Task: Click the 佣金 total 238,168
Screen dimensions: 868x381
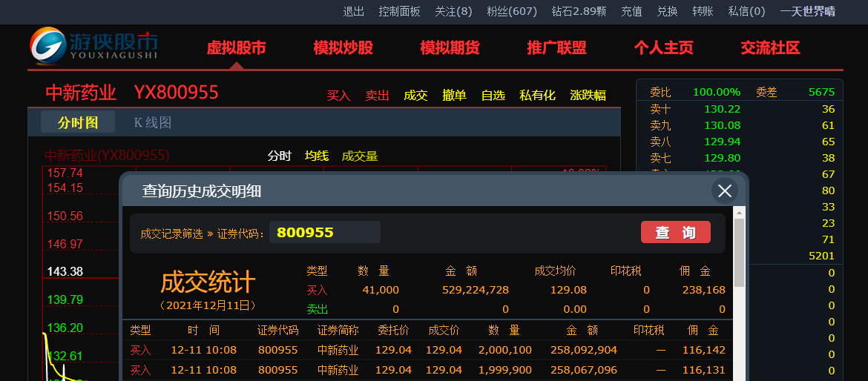Action: (702, 290)
